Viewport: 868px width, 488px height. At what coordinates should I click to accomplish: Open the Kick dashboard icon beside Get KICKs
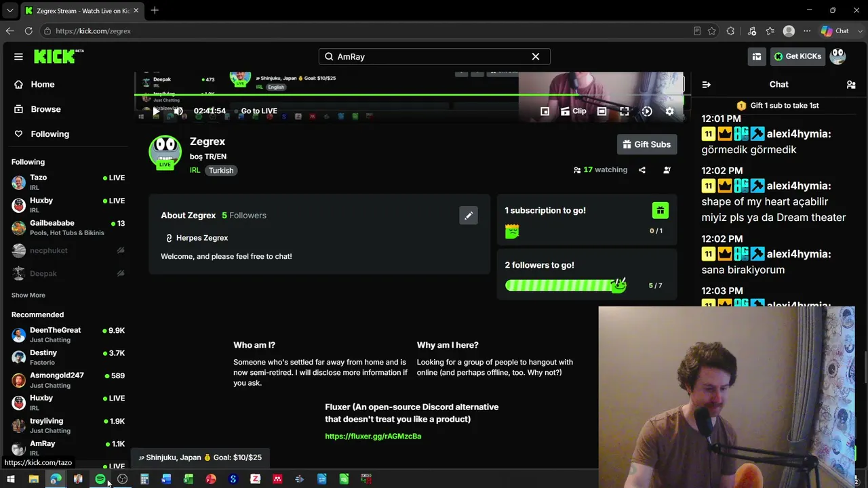[x=756, y=56]
